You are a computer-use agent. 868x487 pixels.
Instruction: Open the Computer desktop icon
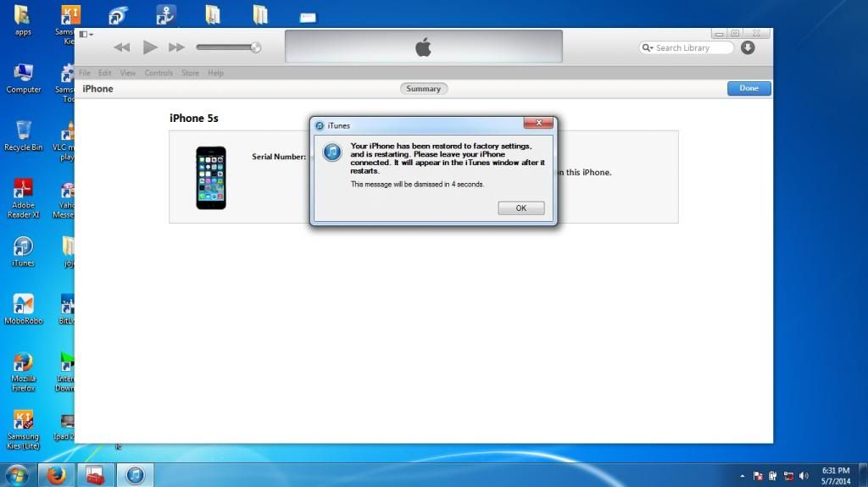(x=23, y=79)
